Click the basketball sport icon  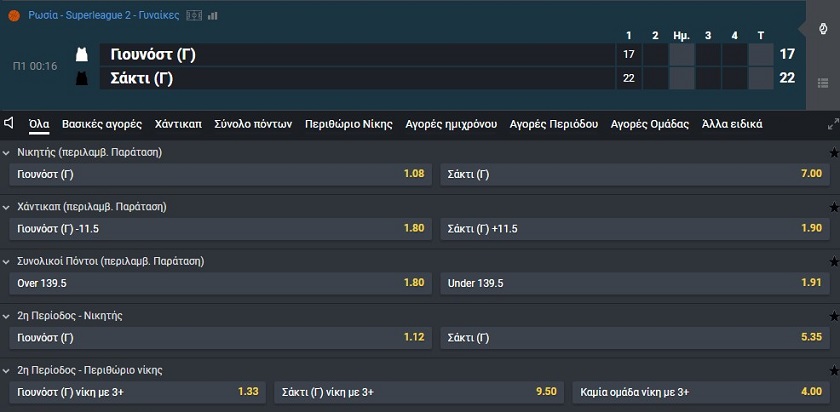(x=14, y=16)
